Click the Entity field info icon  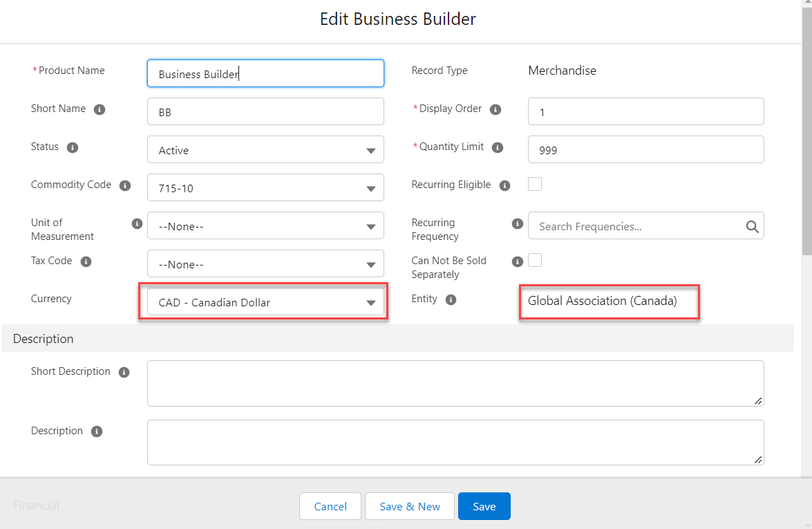[451, 299]
